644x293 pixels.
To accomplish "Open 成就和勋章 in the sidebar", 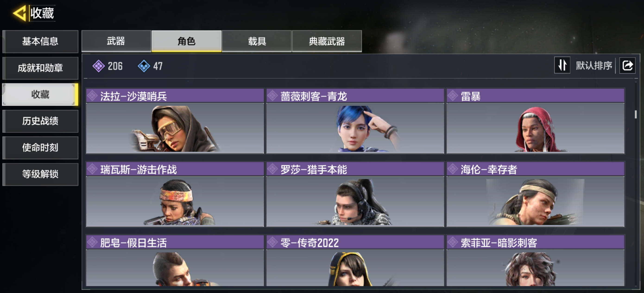I will [40, 68].
